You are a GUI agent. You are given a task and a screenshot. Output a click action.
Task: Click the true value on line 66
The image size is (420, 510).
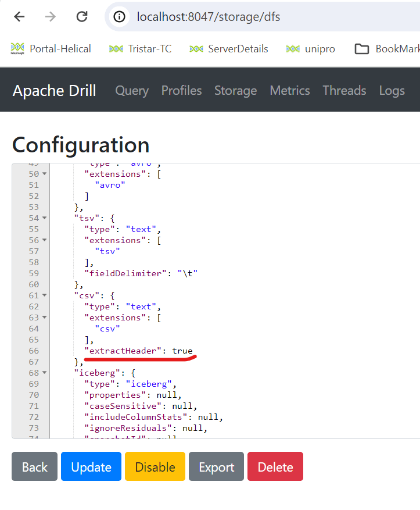coord(182,351)
